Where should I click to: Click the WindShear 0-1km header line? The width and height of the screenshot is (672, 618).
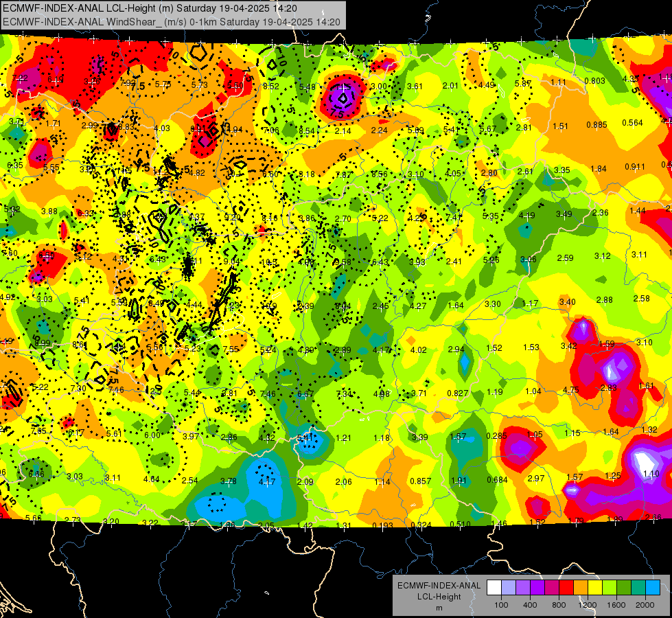click(x=172, y=22)
